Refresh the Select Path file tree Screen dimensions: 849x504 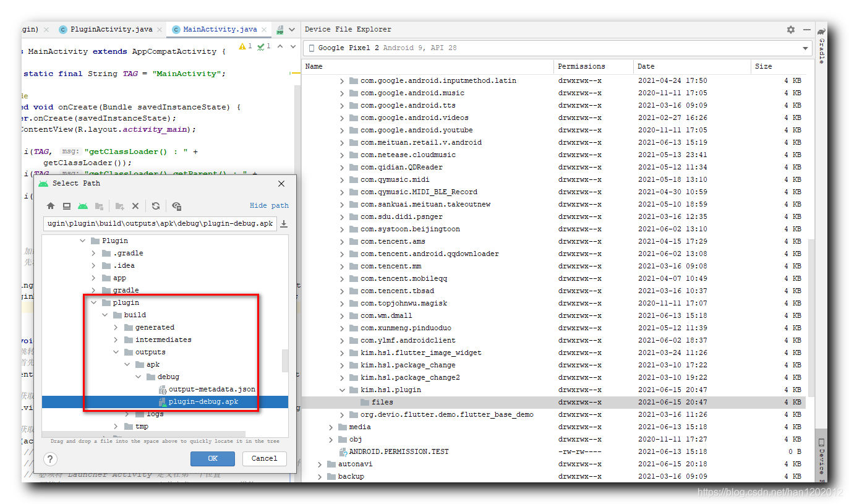pos(156,206)
